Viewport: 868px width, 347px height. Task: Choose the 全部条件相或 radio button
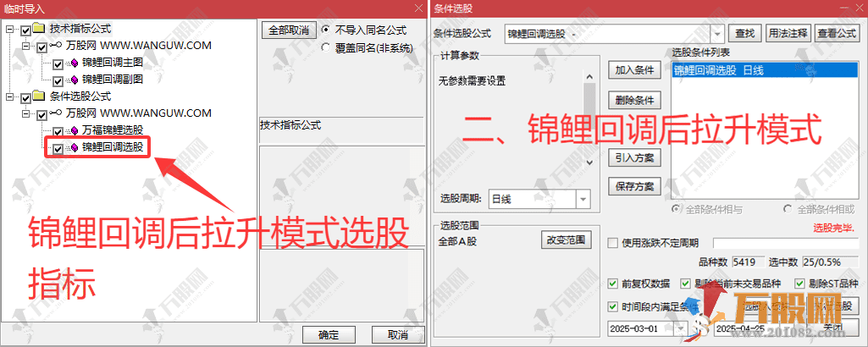click(788, 209)
